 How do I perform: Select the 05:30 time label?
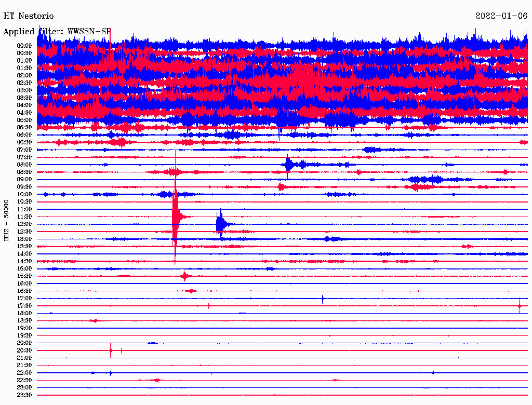coord(24,128)
